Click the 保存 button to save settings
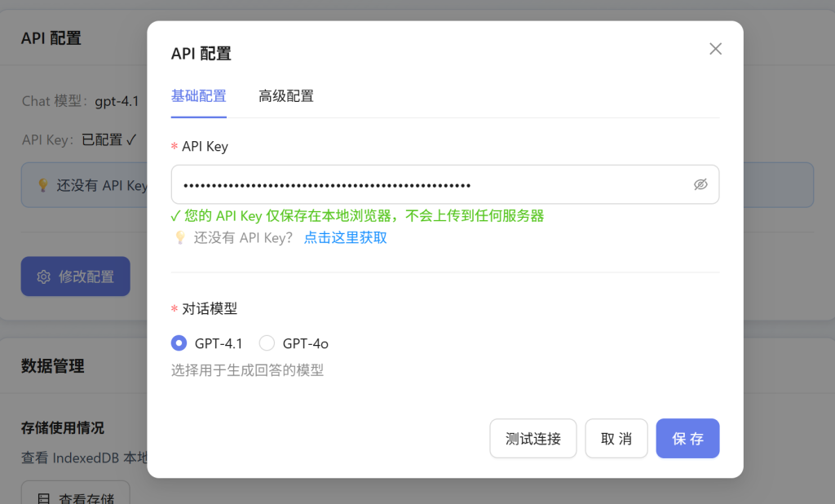The image size is (835, 504). pos(687,438)
